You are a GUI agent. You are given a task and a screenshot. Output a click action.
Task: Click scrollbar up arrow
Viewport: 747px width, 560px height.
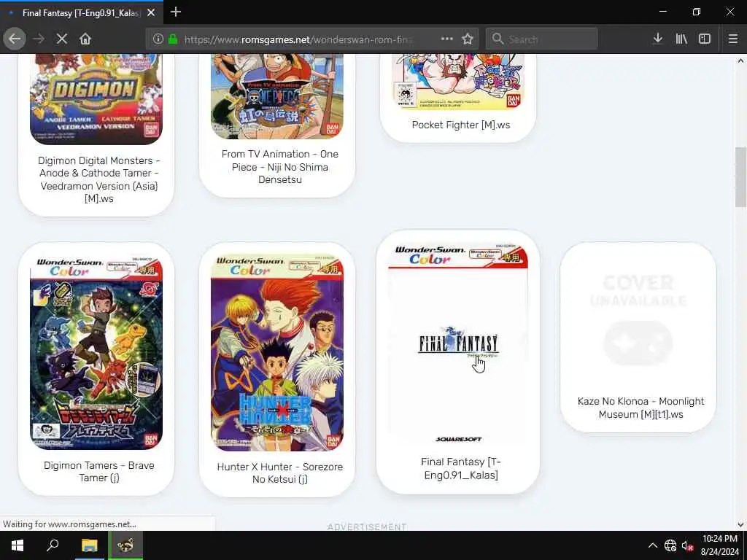[x=740, y=61]
